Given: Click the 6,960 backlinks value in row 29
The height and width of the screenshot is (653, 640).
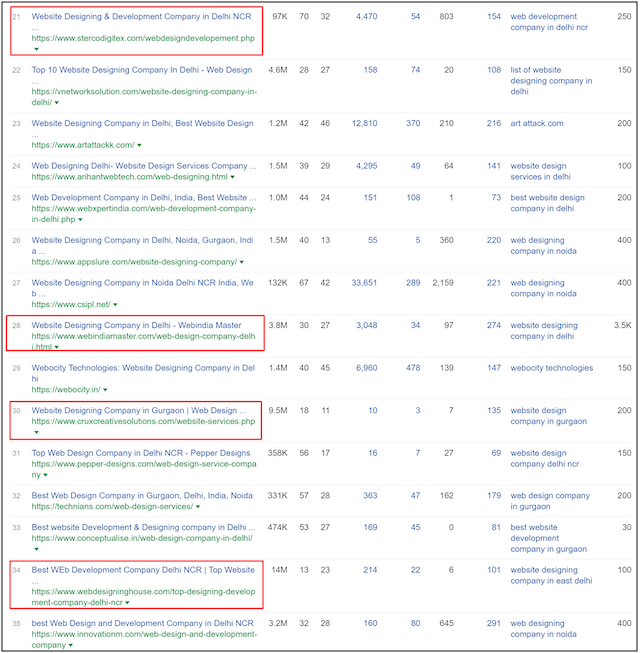Looking at the screenshot, I should [366, 368].
